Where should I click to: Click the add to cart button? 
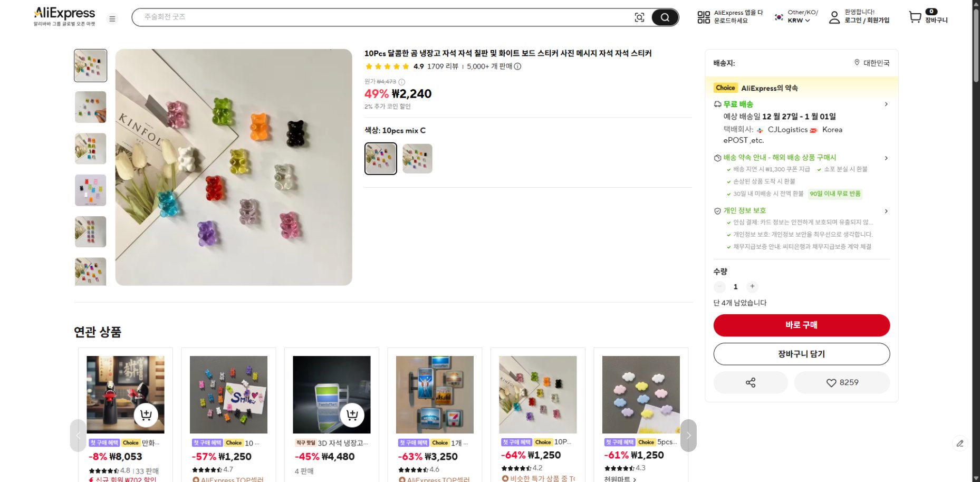click(x=801, y=354)
